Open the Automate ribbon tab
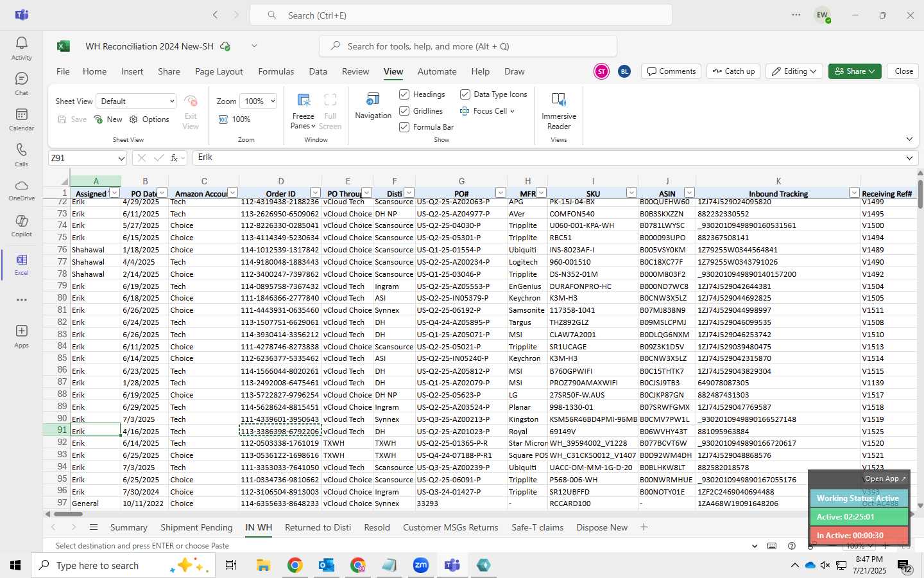The image size is (924, 578). click(437, 71)
